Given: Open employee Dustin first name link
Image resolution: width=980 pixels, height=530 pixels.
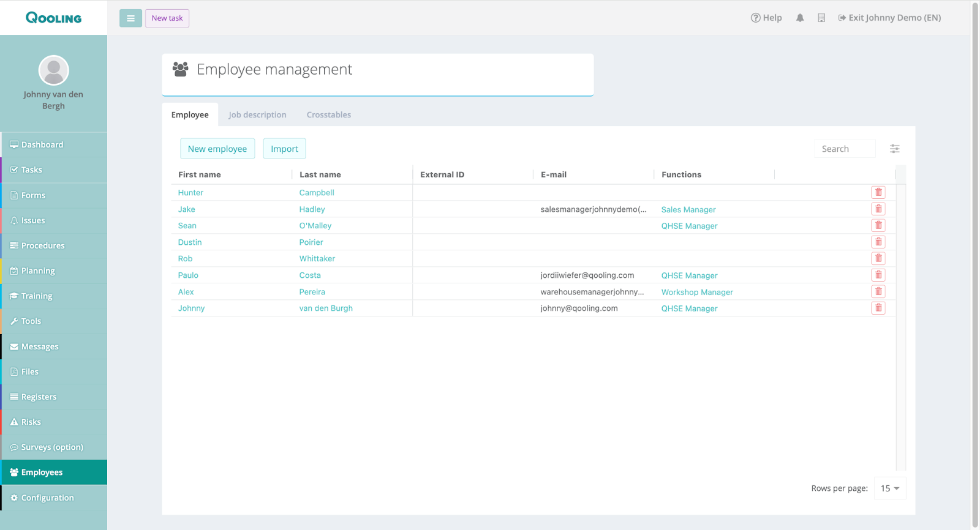Looking at the screenshot, I should tap(190, 242).
